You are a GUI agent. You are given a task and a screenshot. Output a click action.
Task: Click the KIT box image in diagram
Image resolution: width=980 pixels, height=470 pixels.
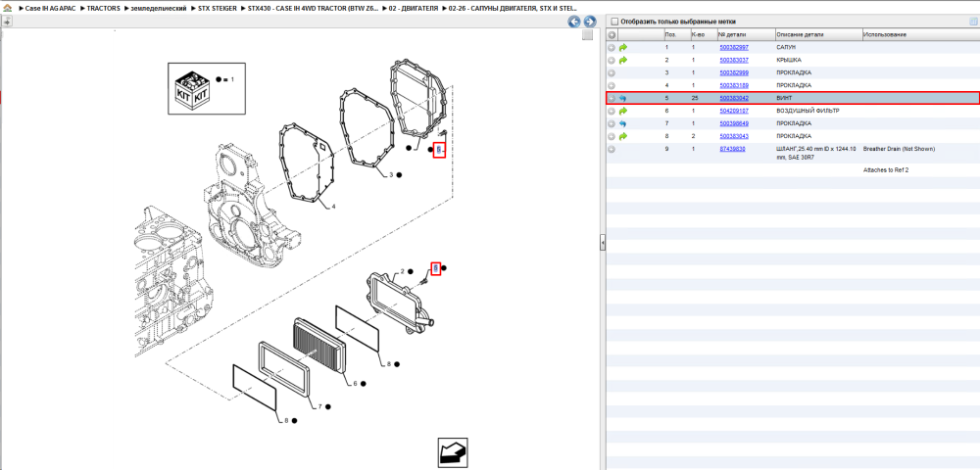tap(191, 89)
